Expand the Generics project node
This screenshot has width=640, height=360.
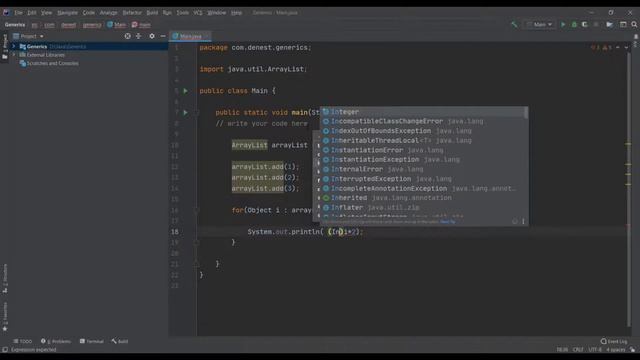tap(14, 47)
